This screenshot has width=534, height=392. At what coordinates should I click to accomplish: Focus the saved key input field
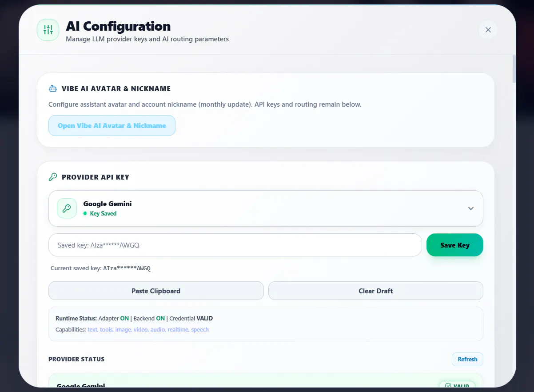coord(235,245)
